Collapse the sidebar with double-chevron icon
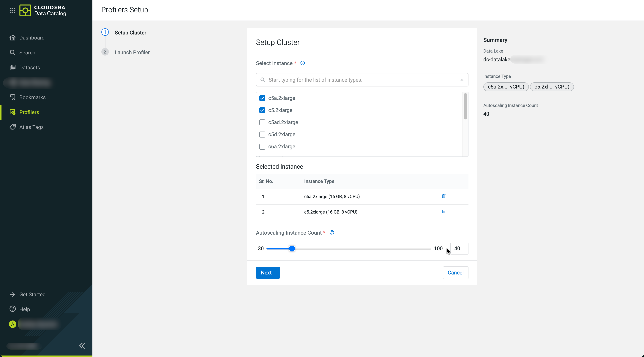 coord(82,346)
